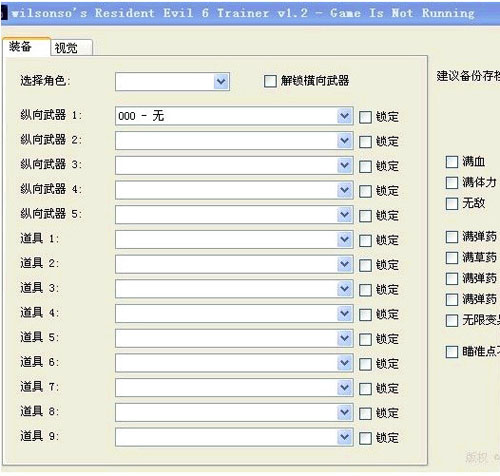500x476 pixels.
Task: Expand the 道具 1 dropdown arrow
Action: 345,239
